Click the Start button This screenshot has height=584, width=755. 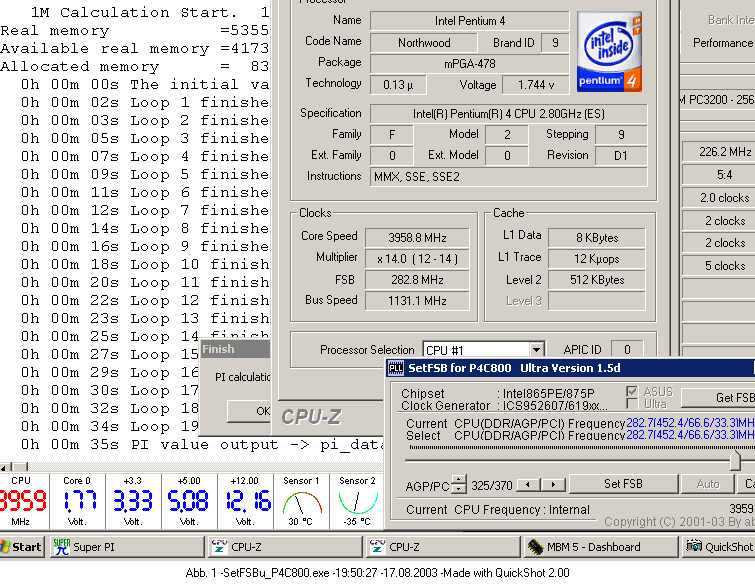22,547
